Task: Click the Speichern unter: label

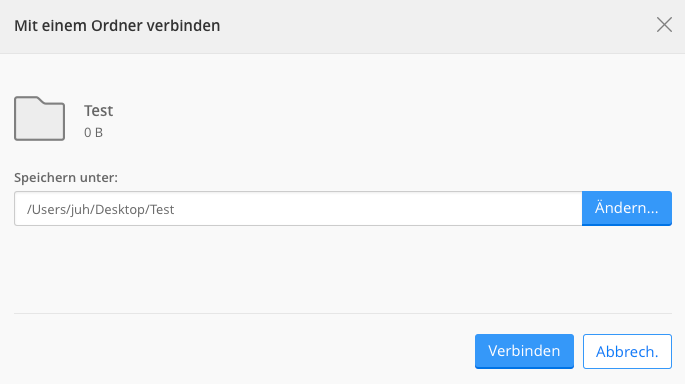Action: click(66, 178)
